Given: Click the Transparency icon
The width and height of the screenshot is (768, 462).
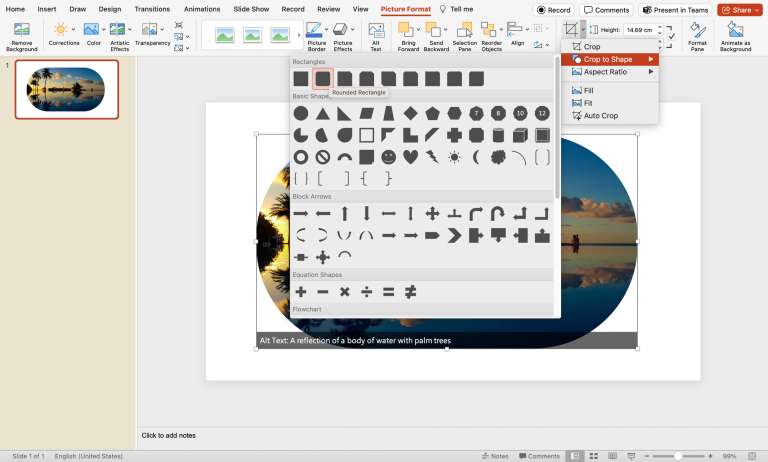Looking at the screenshot, I should [x=149, y=30].
